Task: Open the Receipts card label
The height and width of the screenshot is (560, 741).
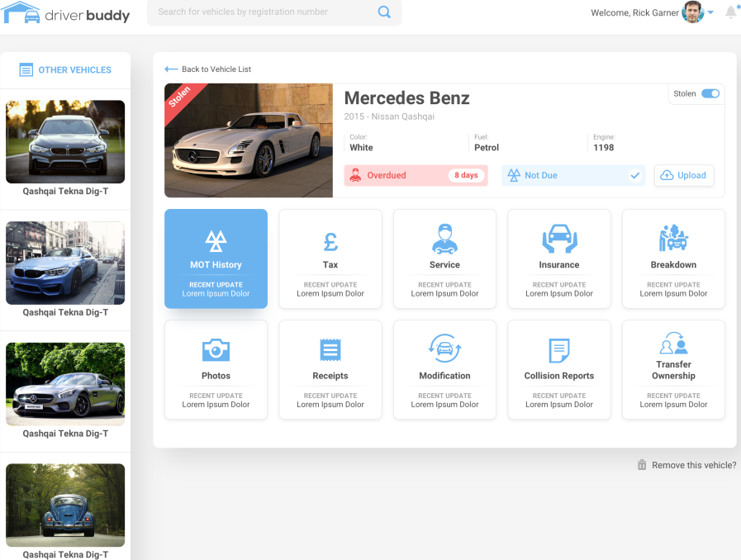Action: pos(330,376)
